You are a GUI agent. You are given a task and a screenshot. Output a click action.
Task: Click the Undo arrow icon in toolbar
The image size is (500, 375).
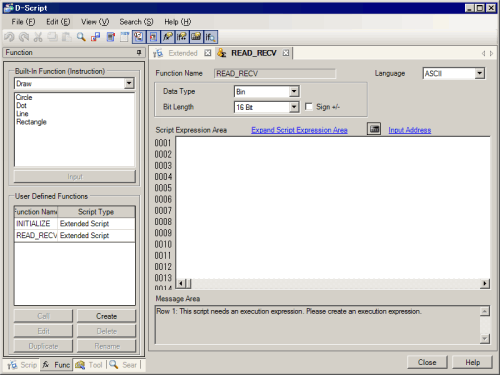(9, 37)
